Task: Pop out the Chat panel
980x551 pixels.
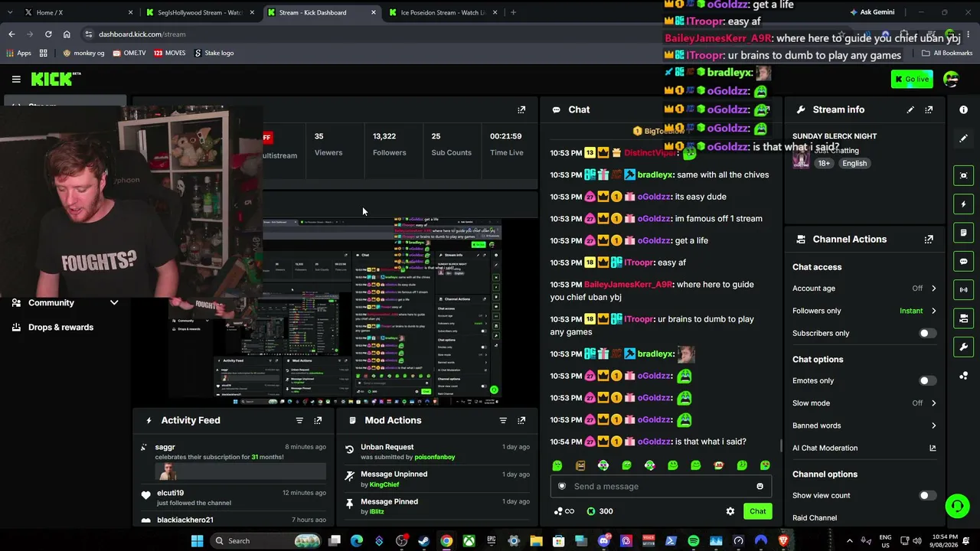Action: pos(765,109)
